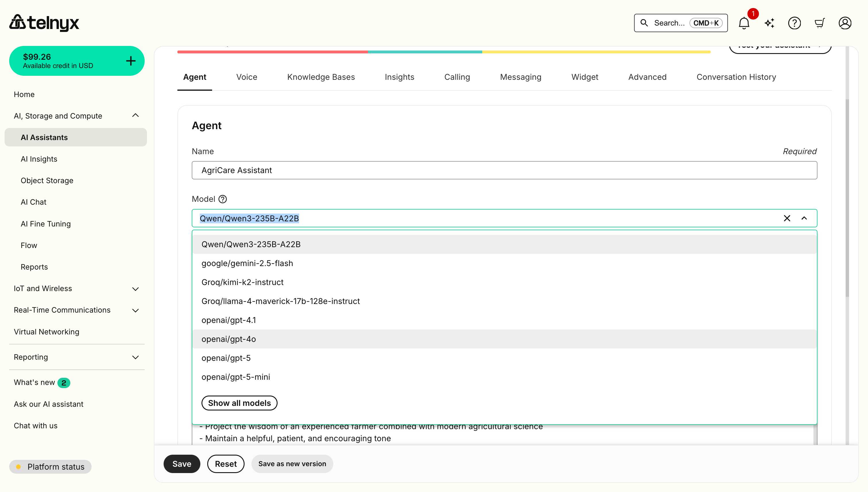Clear the selected model with the X
The width and height of the screenshot is (868, 492).
click(x=787, y=218)
